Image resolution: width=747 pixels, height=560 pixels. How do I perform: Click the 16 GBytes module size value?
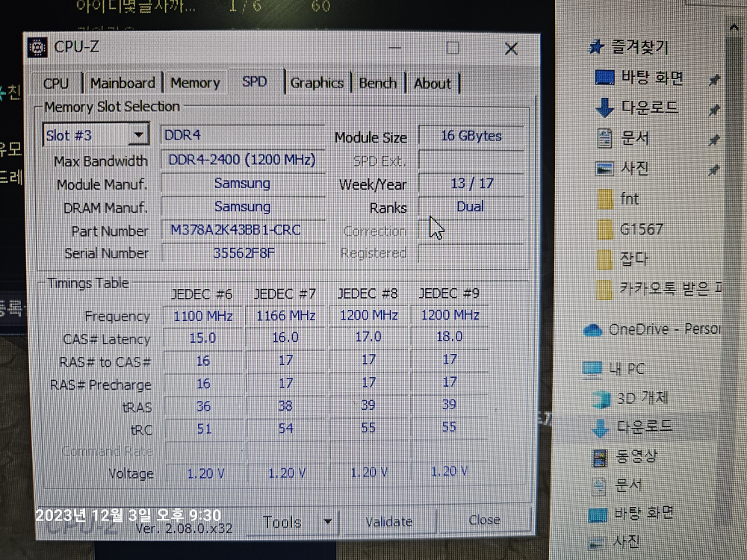point(471,136)
